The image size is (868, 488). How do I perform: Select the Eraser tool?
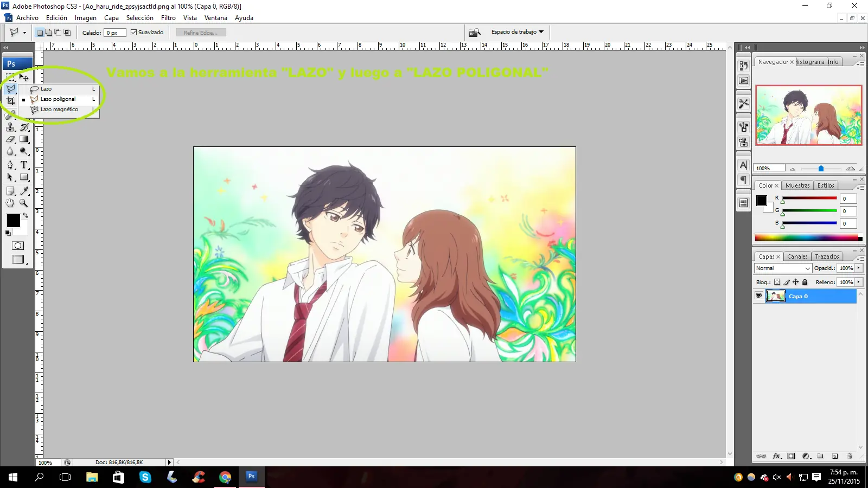point(10,139)
